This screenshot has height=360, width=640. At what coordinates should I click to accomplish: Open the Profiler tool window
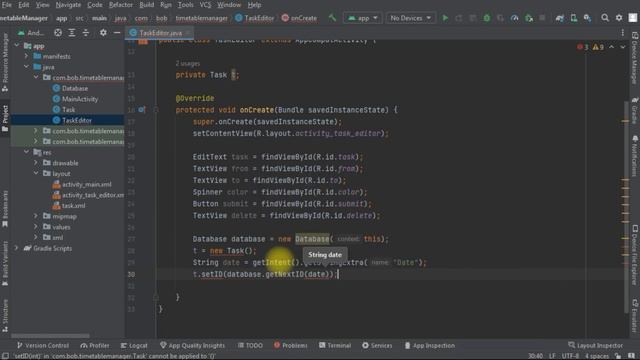[95, 345]
